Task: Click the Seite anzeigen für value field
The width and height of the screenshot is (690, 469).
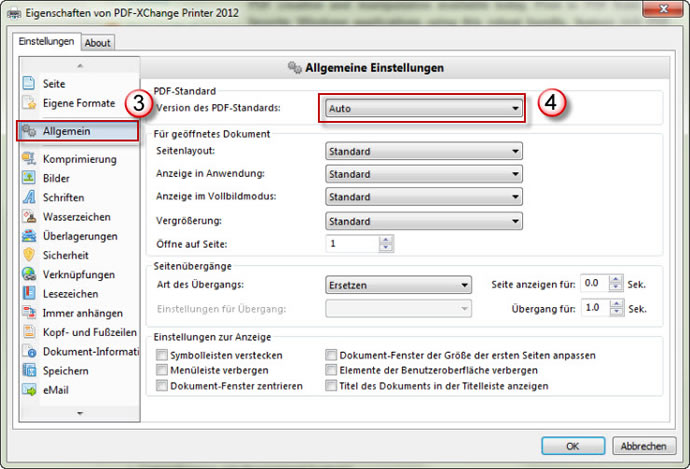Action: 595,283
